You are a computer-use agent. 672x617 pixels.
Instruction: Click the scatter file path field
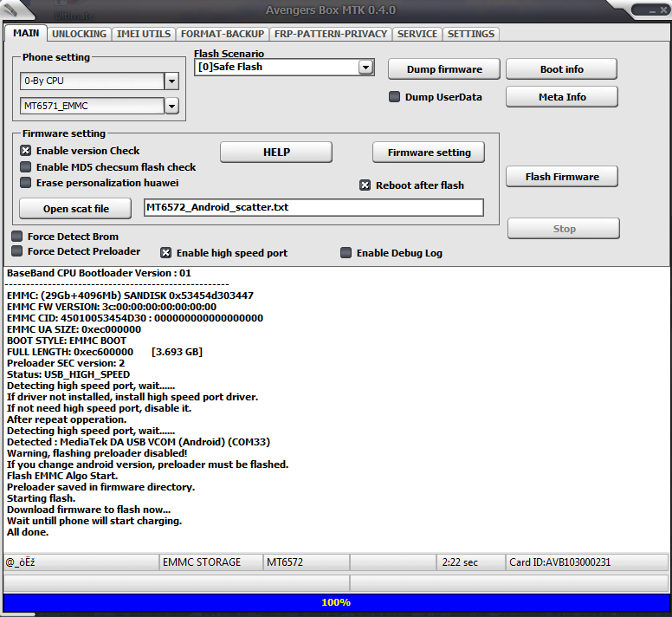pos(313,207)
